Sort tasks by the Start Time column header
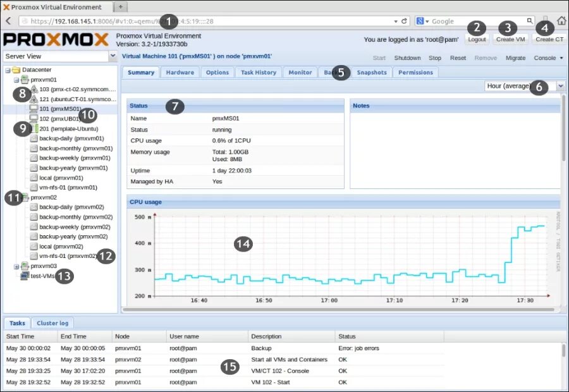Screen dimensions: 569x392 [30, 336]
